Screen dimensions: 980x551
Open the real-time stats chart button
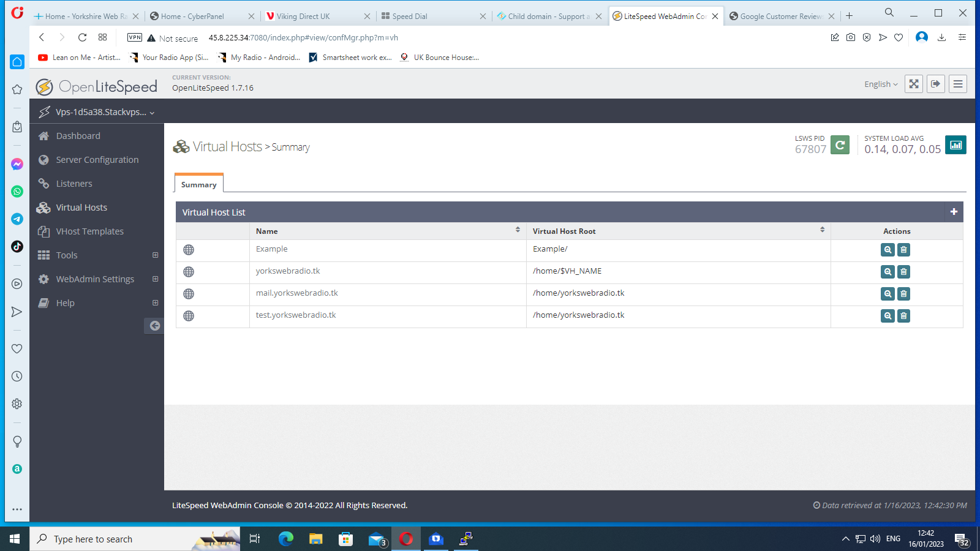point(956,145)
